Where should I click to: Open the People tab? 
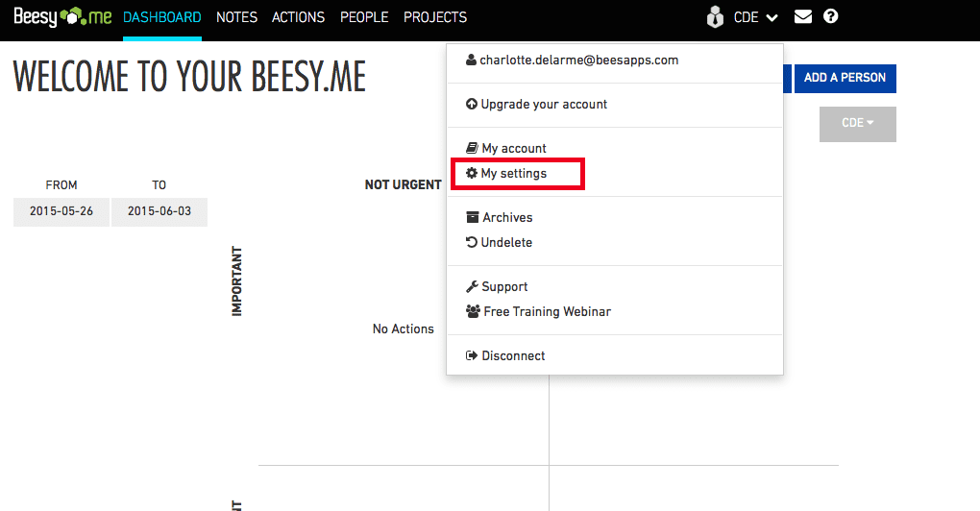point(364,17)
